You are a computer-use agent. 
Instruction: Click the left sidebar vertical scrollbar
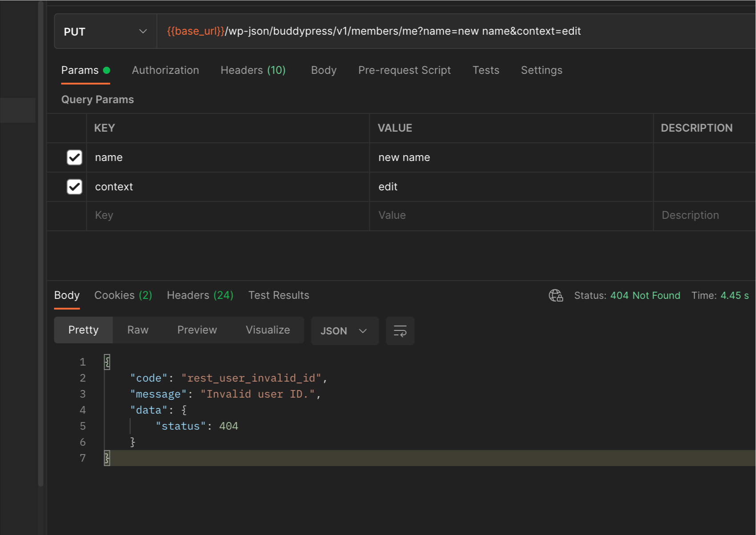(x=40, y=244)
